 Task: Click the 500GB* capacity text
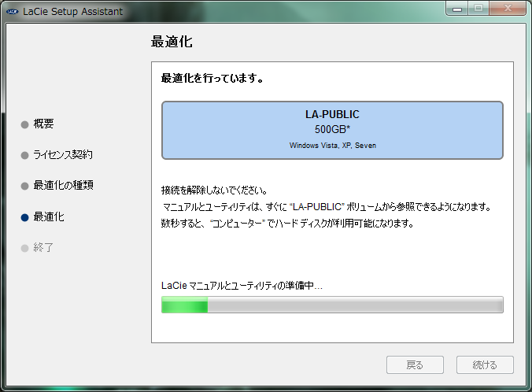click(x=332, y=129)
